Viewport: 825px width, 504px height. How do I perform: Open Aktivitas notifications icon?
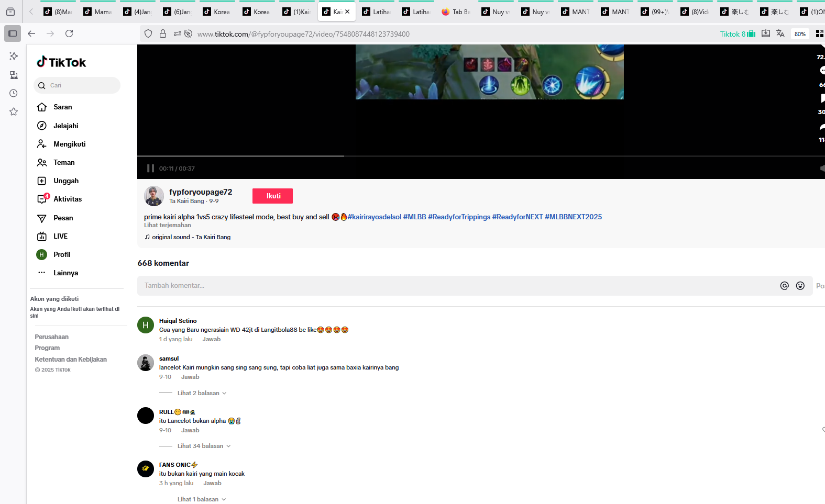43,199
